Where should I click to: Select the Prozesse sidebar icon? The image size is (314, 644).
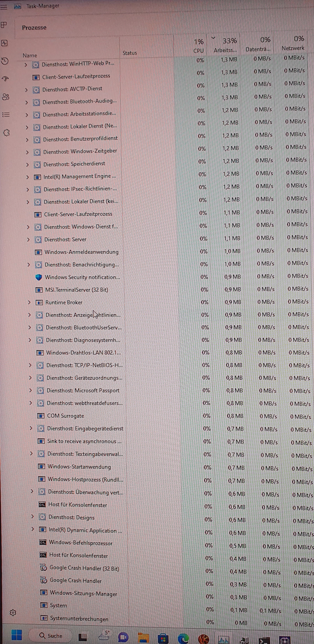[x=4, y=25]
